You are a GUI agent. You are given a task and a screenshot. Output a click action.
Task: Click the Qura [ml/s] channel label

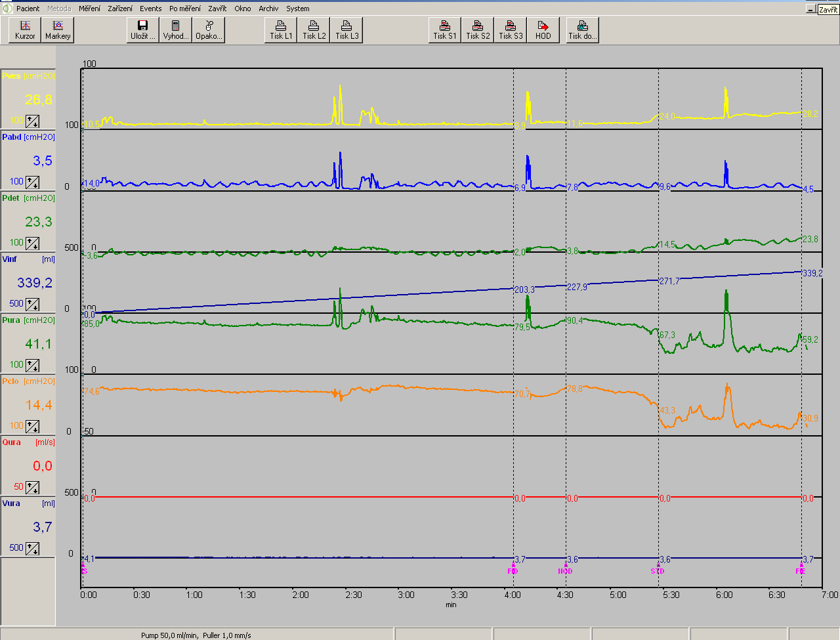coord(28,442)
